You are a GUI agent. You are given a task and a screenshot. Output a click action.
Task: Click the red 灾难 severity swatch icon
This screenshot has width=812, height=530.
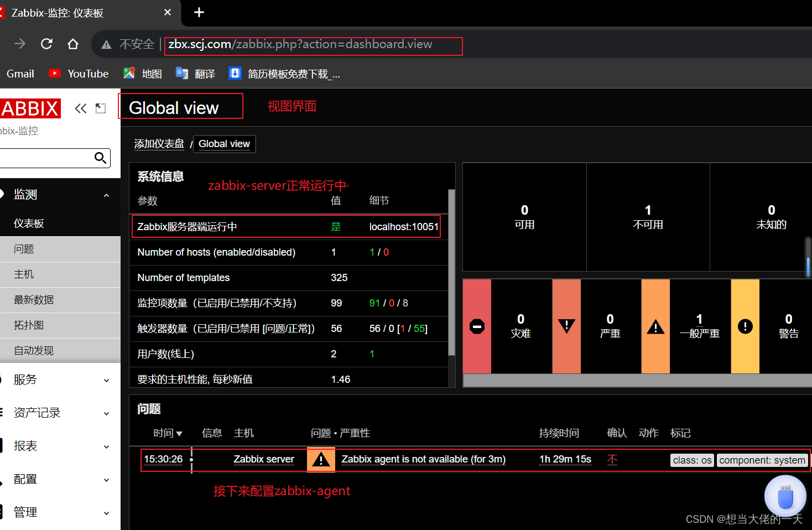[477, 326]
